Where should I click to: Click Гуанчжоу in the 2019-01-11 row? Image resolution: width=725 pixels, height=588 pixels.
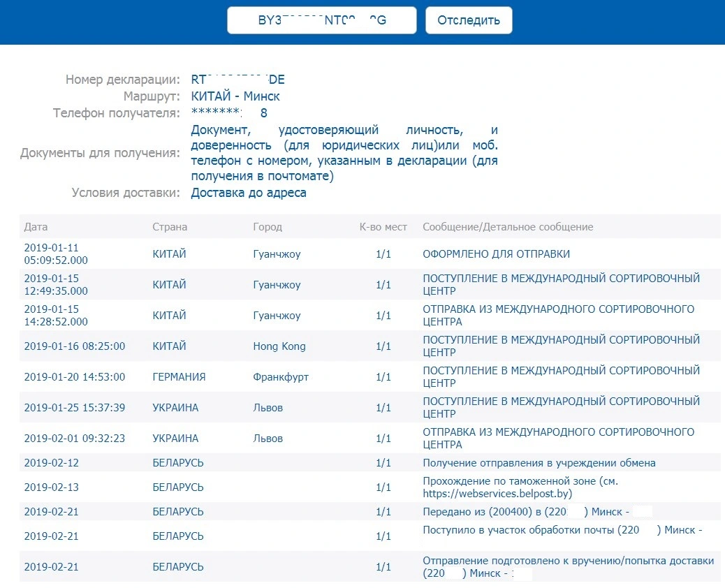pyautogui.click(x=277, y=253)
